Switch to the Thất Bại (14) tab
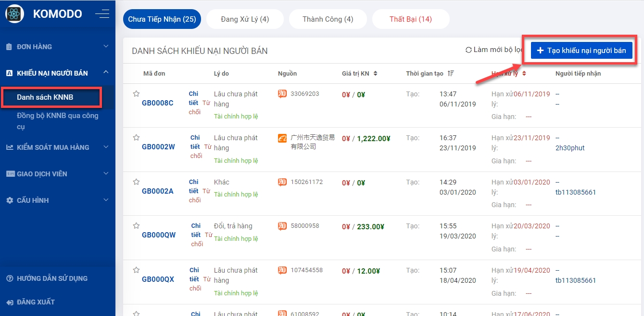644x316 pixels. pos(411,19)
